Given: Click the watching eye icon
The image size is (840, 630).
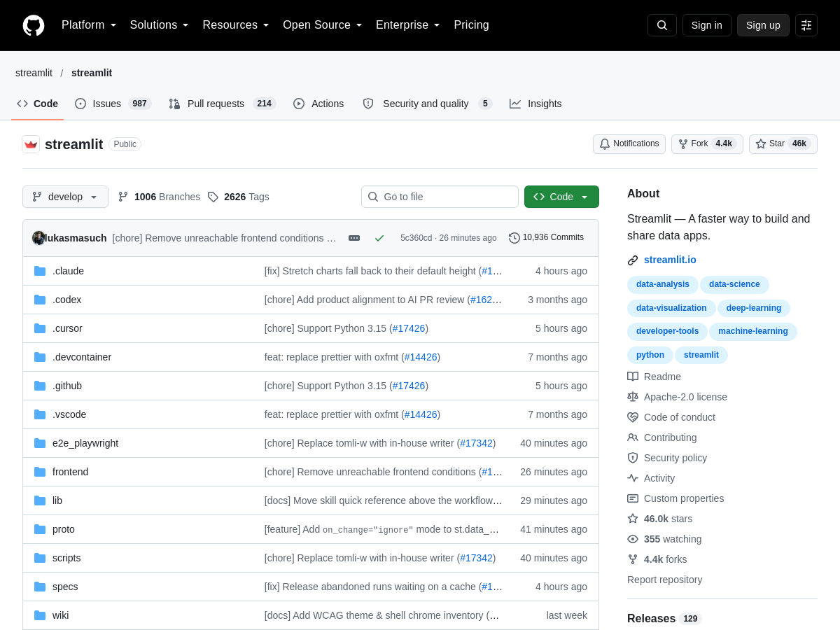Looking at the screenshot, I should tap(633, 539).
